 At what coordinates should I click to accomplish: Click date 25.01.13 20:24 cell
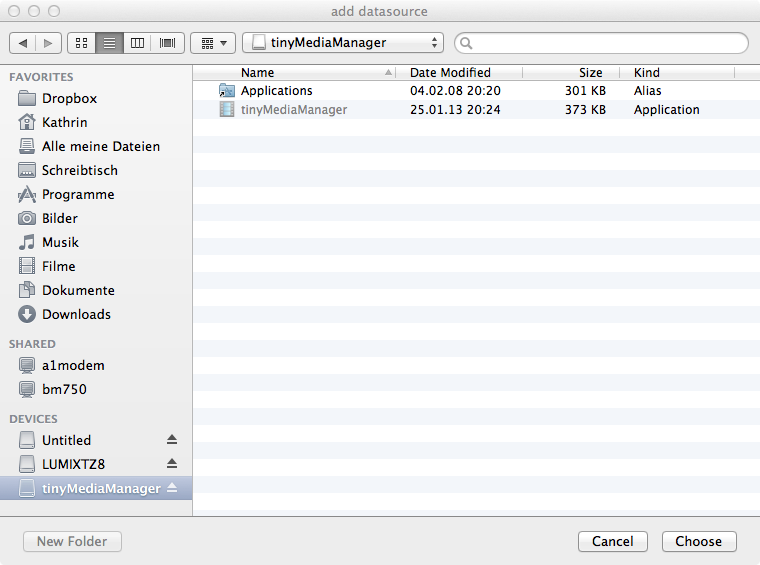[455, 110]
